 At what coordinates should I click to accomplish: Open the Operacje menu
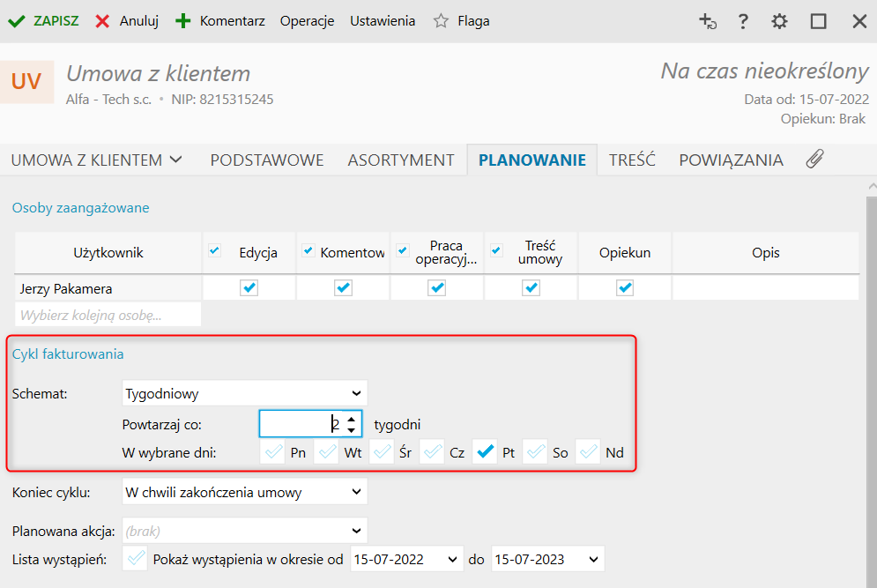click(307, 21)
